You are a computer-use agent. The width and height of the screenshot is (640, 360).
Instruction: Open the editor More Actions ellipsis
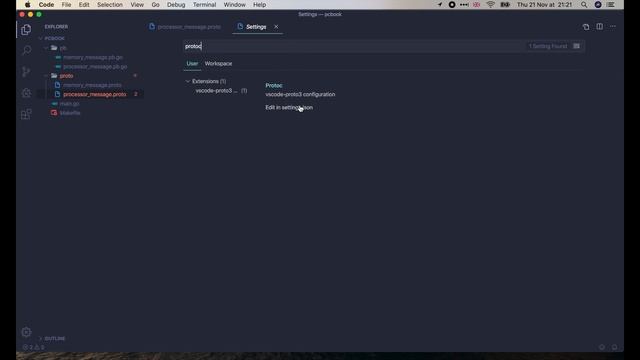(613, 27)
